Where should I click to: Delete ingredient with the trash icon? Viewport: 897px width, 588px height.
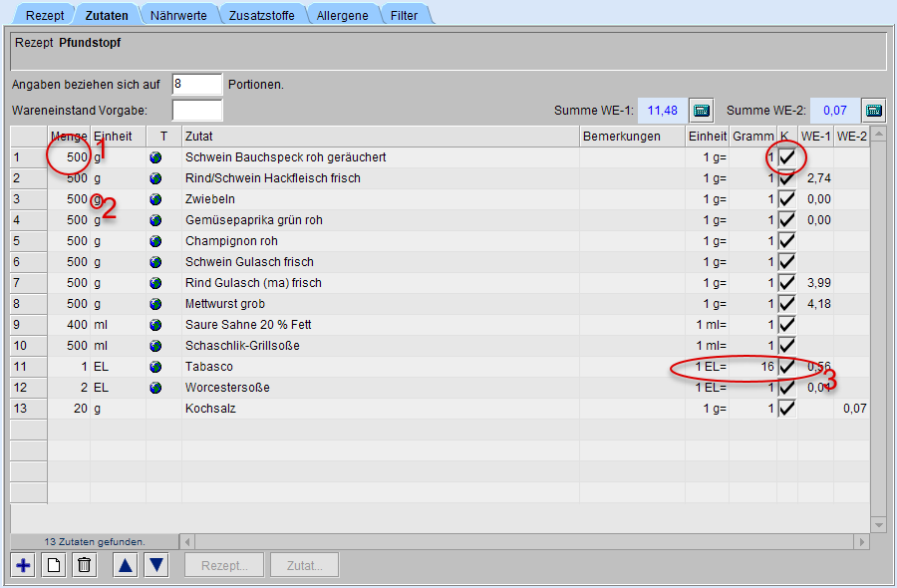click(x=84, y=566)
